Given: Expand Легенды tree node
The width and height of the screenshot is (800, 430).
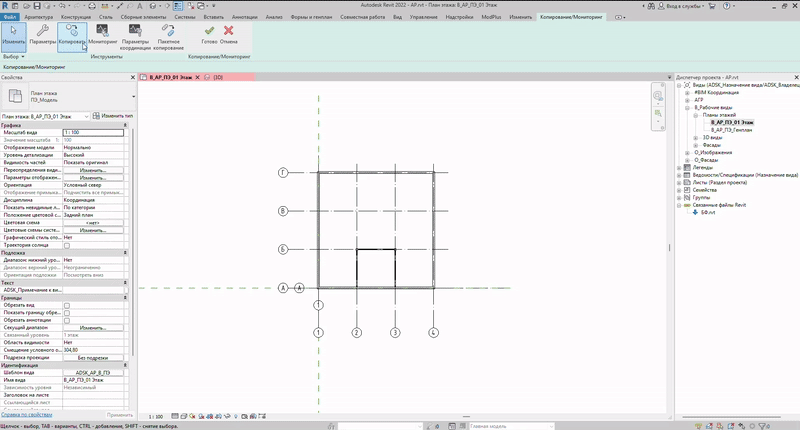Looking at the screenshot, I should coord(679,167).
